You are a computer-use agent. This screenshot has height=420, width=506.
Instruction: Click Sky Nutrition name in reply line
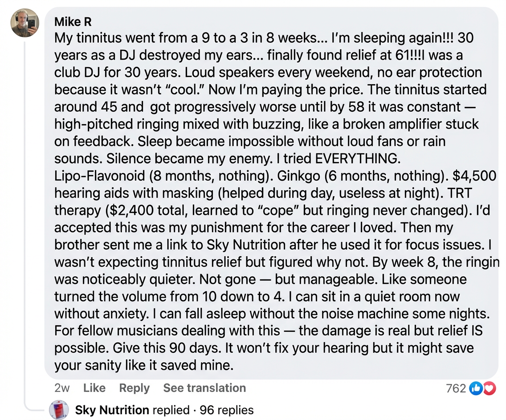click(112, 410)
